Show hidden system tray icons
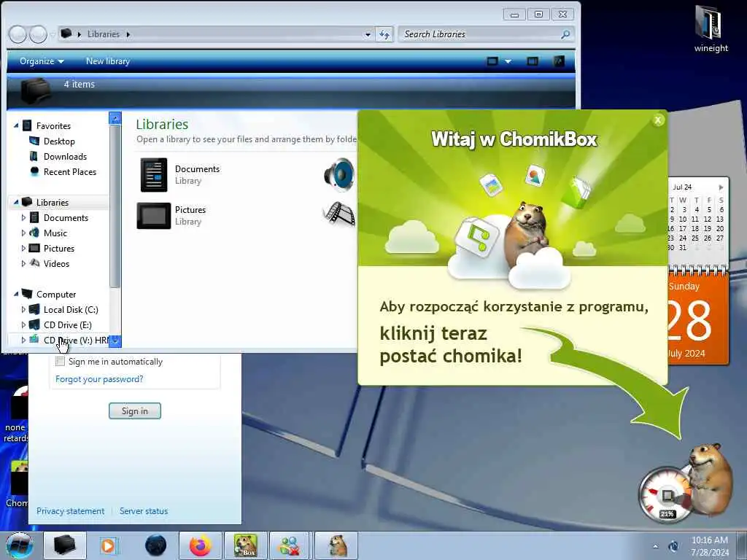The height and width of the screenshot is (560, 747). click(x=656, y=546)
